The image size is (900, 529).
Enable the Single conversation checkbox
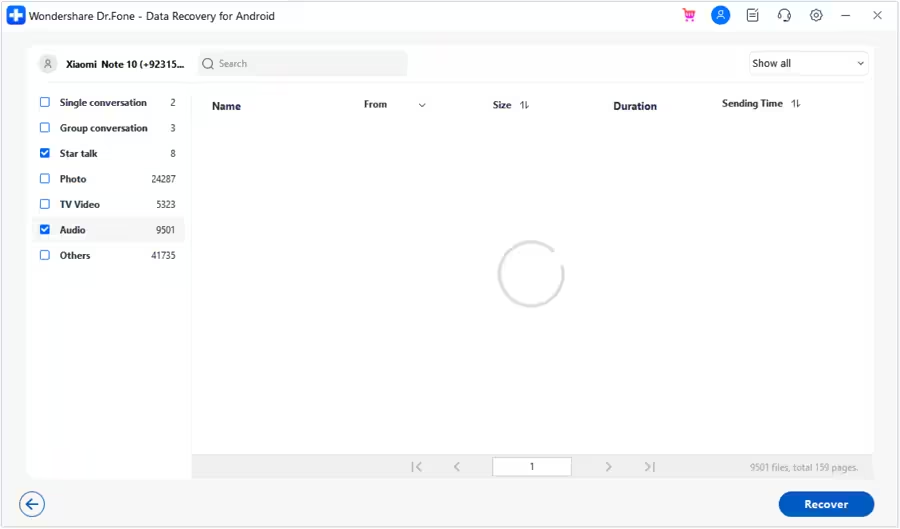pos(45,103)
